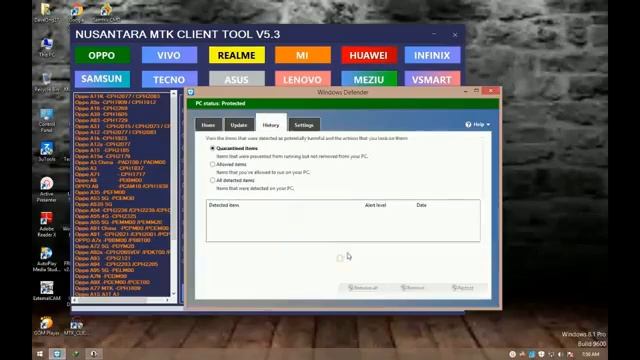This screenshot has width=640, height=360.
Task: Click the Windows Start button
Action: [40, 354]
